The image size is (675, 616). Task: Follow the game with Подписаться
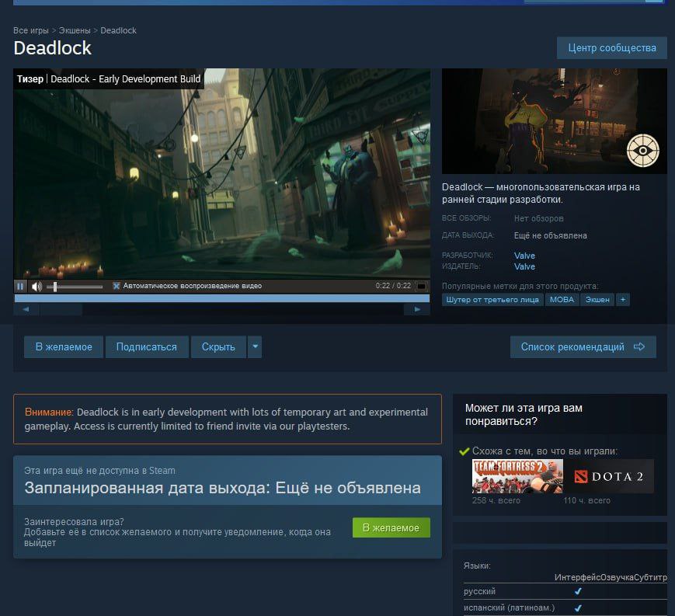click(x=146, y=347)
